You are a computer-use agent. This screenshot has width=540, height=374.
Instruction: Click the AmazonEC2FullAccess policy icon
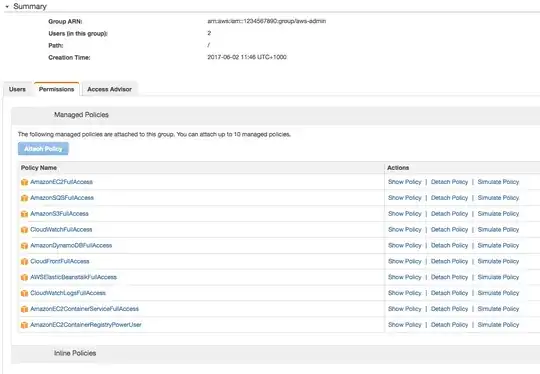(x=24, y=182)
